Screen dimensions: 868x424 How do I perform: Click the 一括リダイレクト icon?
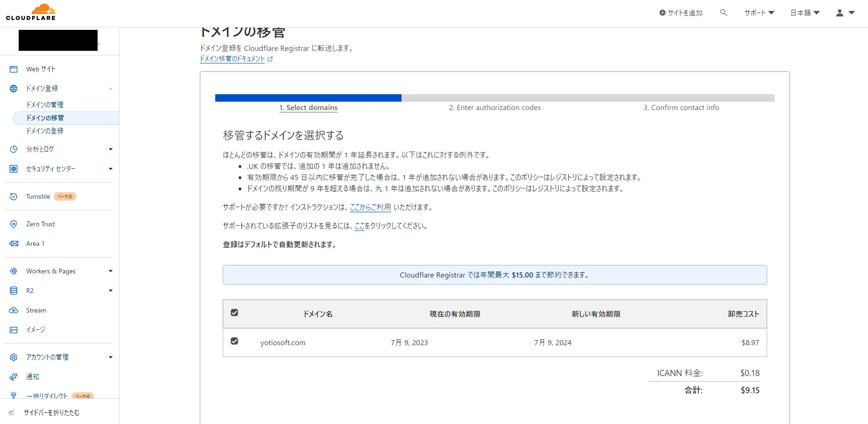[14, 396]
